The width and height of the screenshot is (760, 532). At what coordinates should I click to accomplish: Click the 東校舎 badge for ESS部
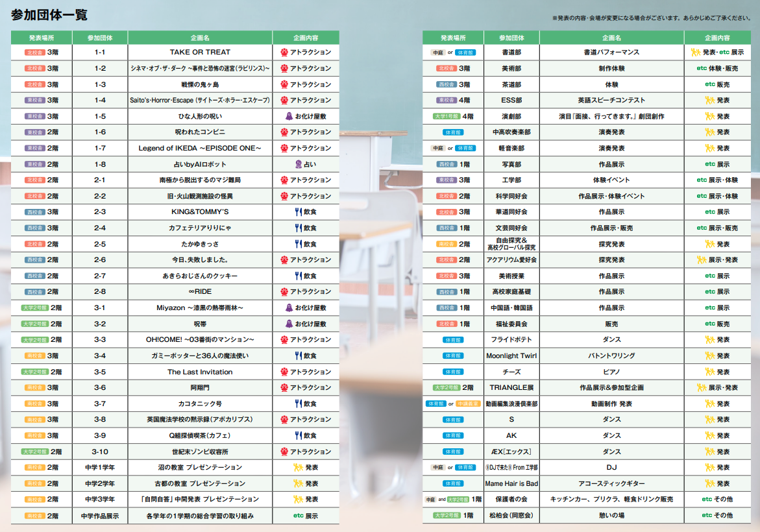[447, 101]
